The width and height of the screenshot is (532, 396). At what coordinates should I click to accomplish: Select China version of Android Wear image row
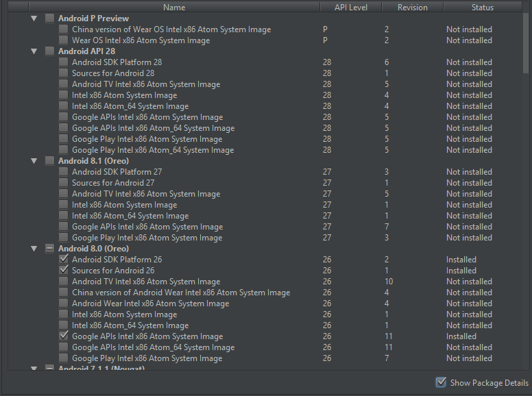pos(180,293)
